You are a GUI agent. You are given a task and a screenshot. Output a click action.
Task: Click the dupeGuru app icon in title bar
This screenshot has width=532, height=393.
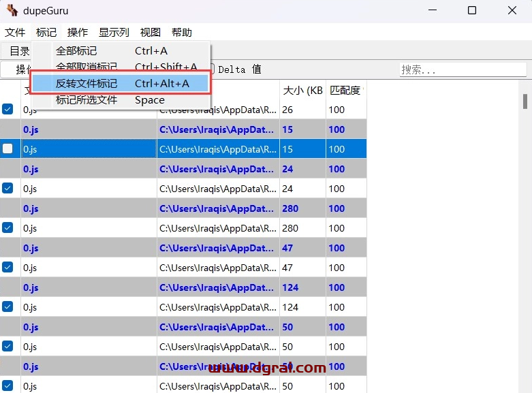12,10
